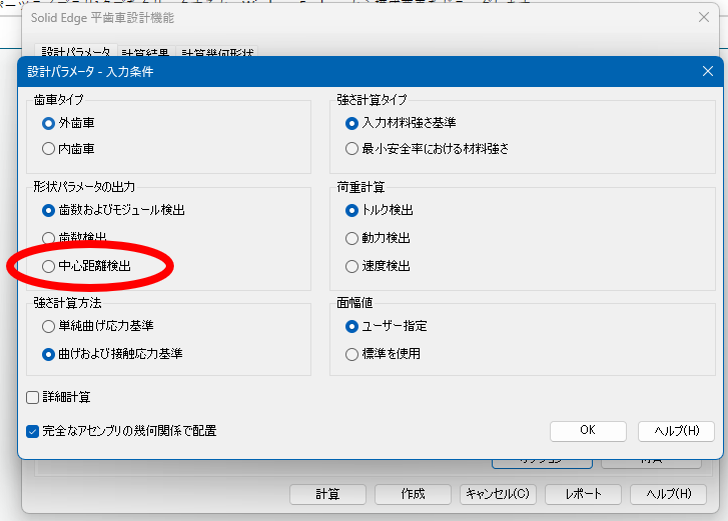728x521 pixels.
Task: Select 最小安全率における材料強さ option
Action: click(x=351, y=149)
